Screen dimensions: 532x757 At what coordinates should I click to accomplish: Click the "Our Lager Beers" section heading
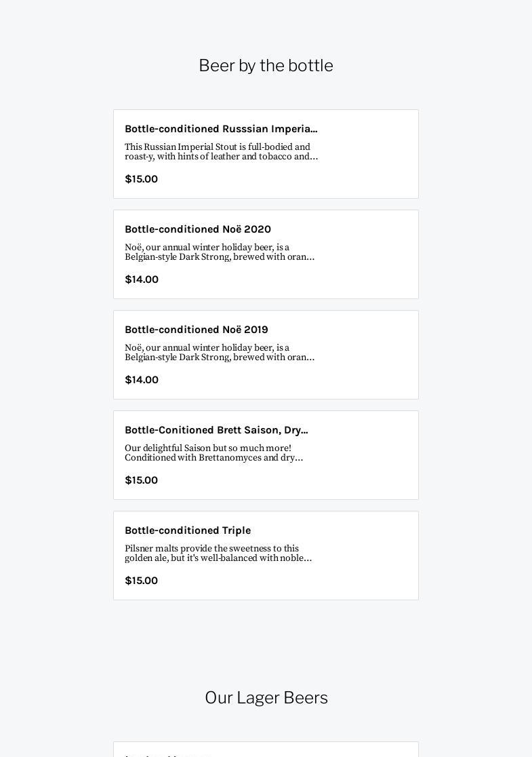266,698
